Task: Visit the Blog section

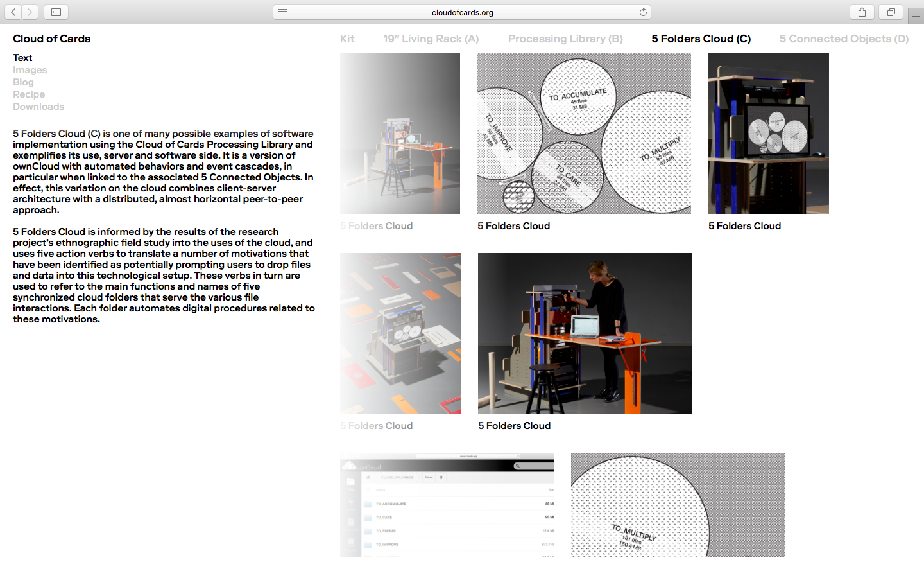Action: (x=23, y=82)
